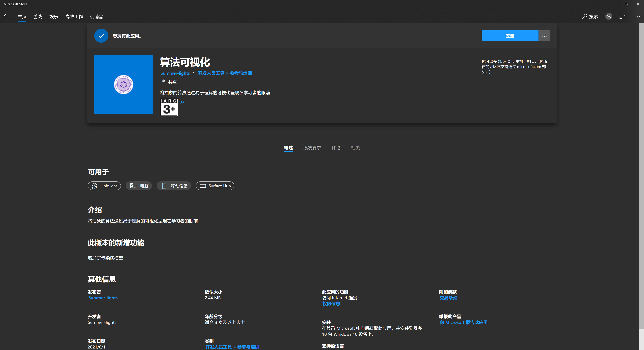Viewport: 644px width, 350px height.
Task: Open the user account profile icon
Action: (x=608, y=16)
